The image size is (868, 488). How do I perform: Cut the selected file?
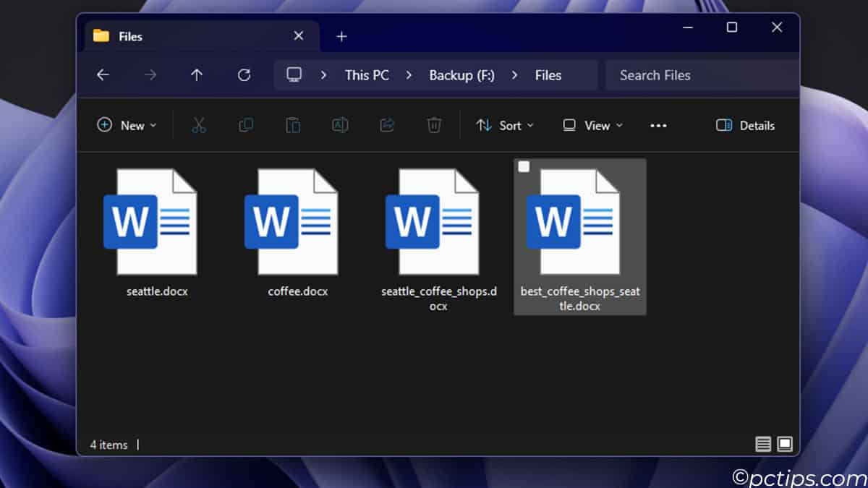click(199, 125)
